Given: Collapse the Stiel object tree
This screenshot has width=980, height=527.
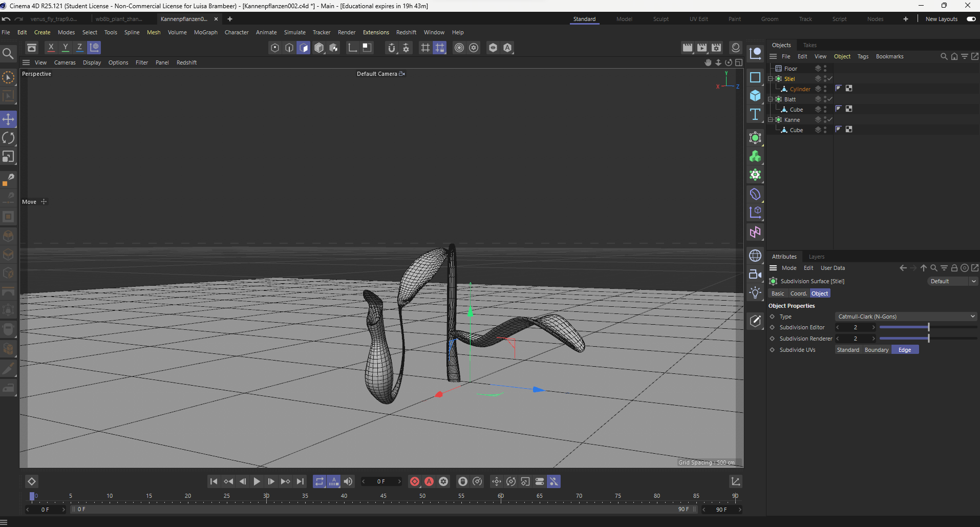Looking at the screenshot, I should coord(771,79).
